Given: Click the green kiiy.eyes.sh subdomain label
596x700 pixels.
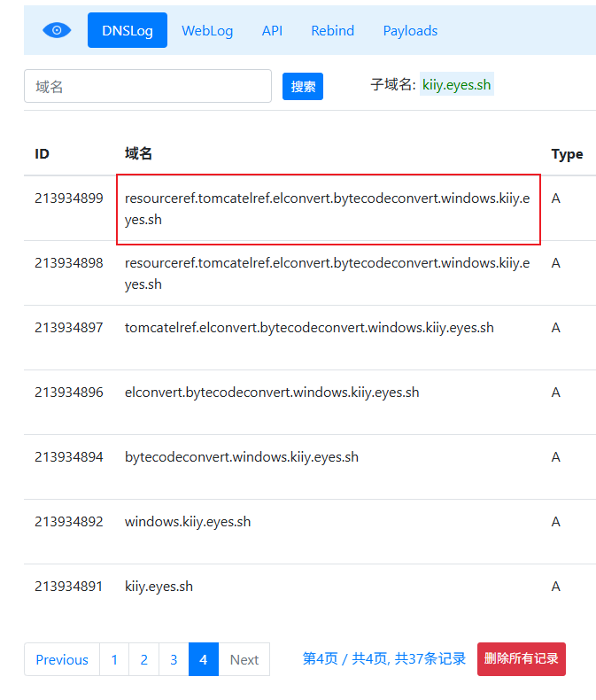Looking at the screenshot, I should pos(456,84).
